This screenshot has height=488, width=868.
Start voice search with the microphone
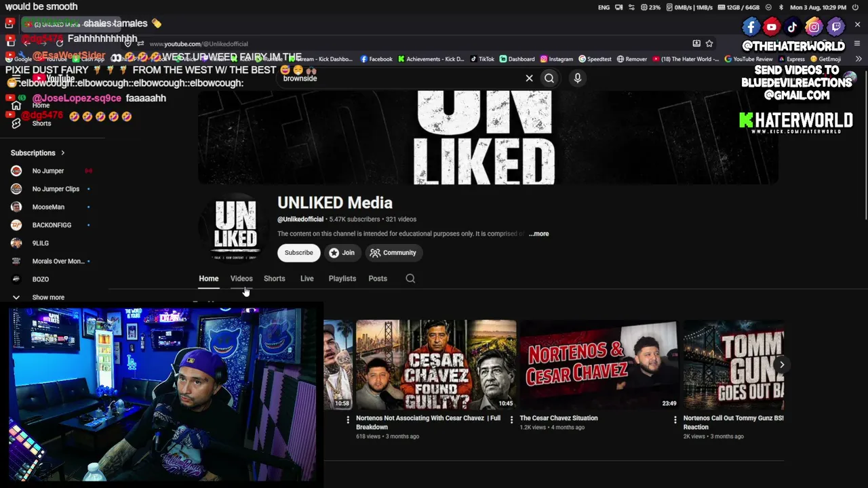[578, 78]
